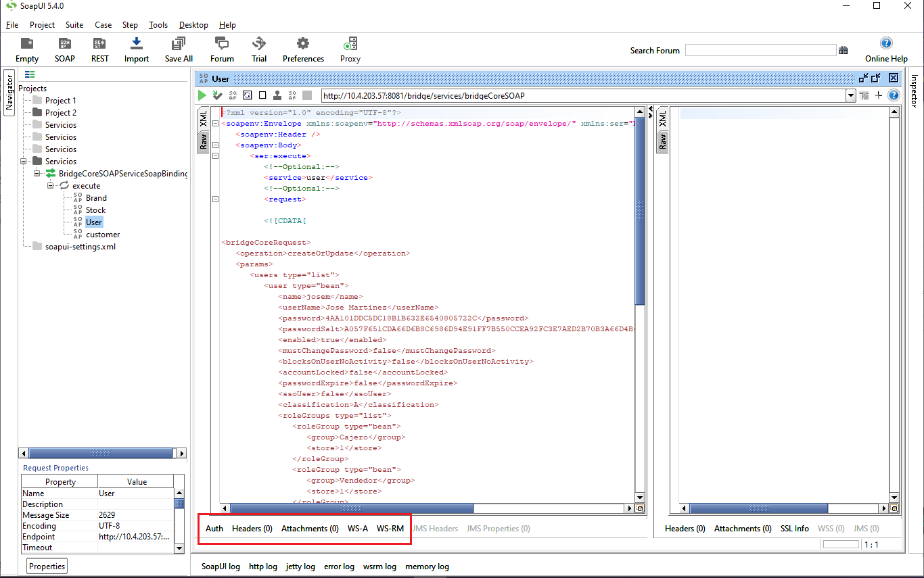The height and width of the screenshot is (578, 924).
Task: Collapse the BridgeCoreSOAPServiceSoapBinding tree node
Action: click(x=37, y=174)
